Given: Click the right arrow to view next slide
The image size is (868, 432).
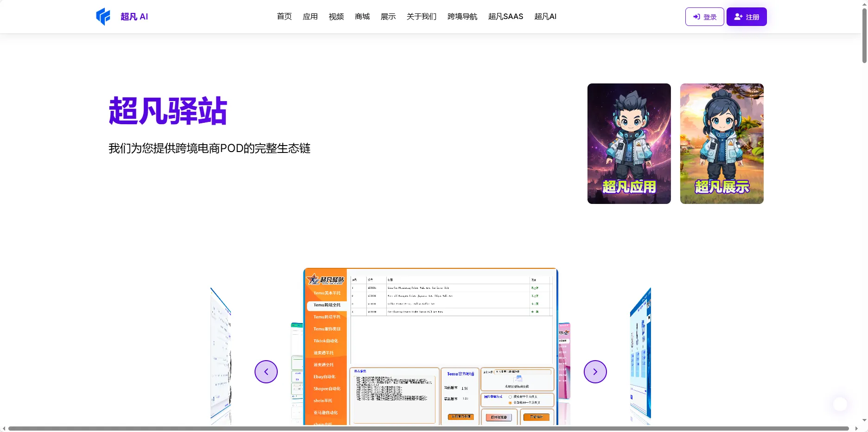Looking at the screenshot, I should [x=595, y=371].
